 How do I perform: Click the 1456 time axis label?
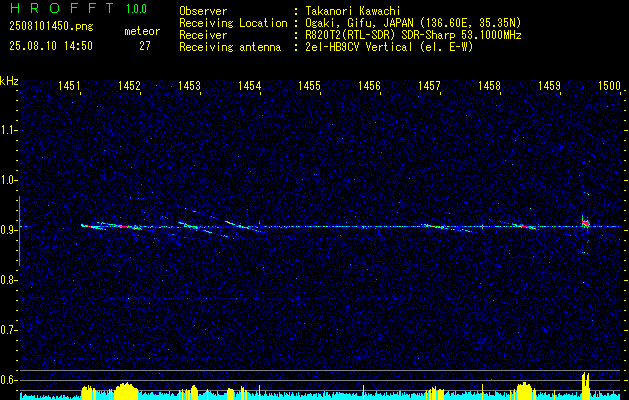[x=369, y=86]
